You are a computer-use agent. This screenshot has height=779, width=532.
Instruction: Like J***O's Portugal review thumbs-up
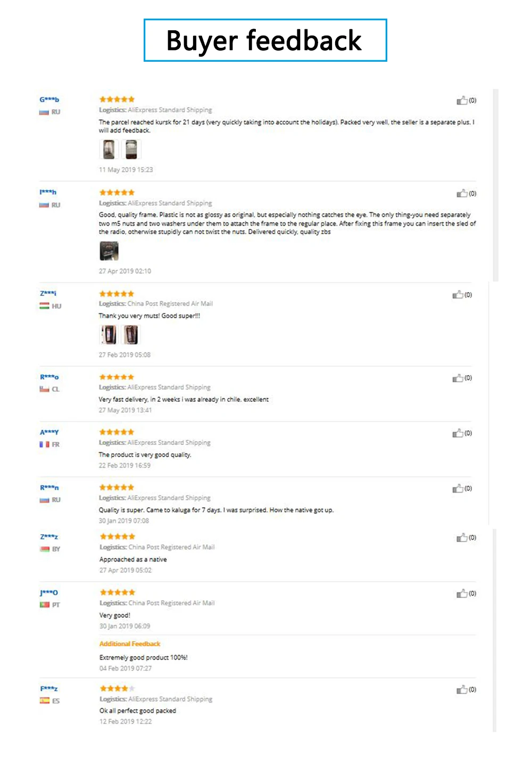point(462,593)
